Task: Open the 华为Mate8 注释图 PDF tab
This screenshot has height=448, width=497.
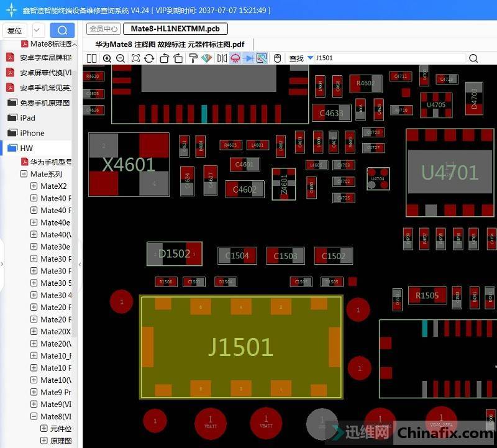Action: click(x=170, y=45)
